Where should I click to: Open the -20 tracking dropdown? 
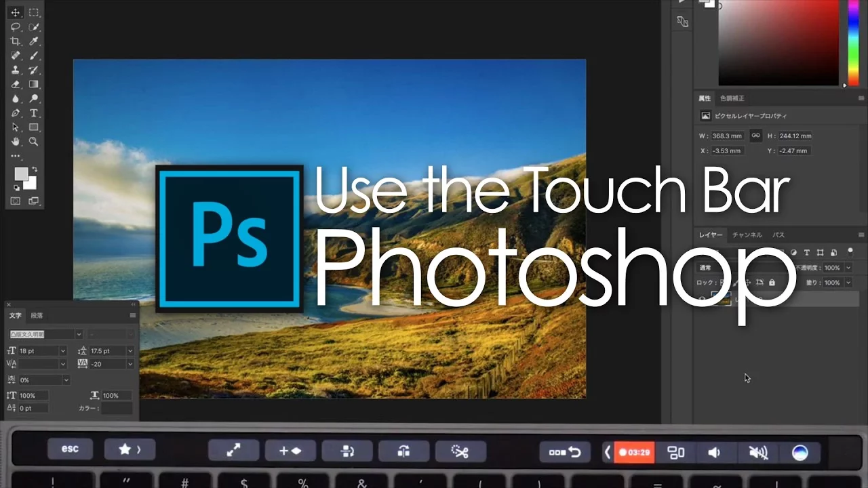(x=130, y=364)
